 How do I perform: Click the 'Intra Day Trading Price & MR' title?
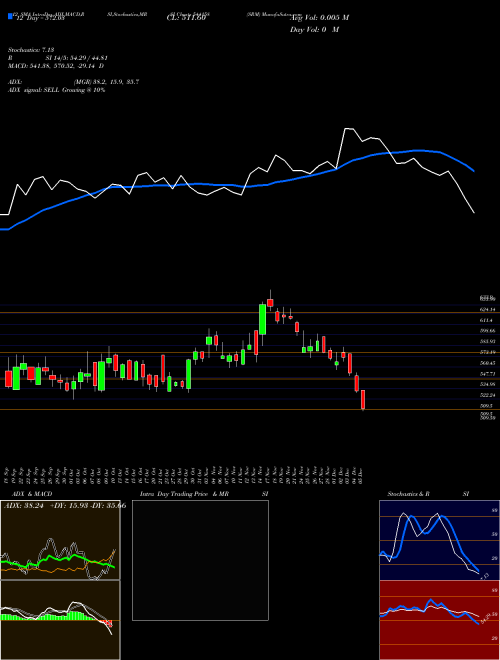click(x=184, y=494)
